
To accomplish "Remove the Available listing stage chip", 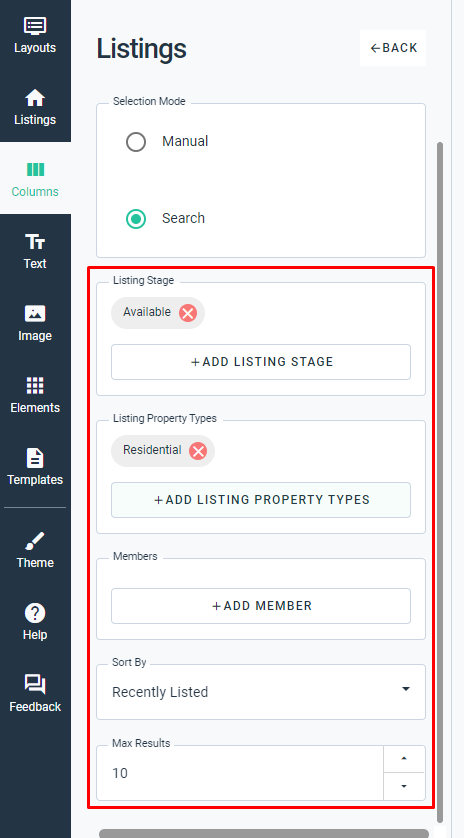I will coord(188,313).
